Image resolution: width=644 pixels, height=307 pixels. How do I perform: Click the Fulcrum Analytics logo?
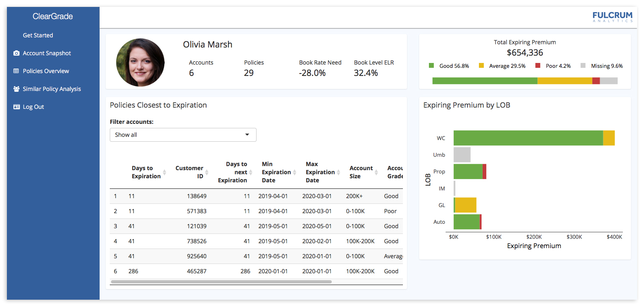coord(612,17)
